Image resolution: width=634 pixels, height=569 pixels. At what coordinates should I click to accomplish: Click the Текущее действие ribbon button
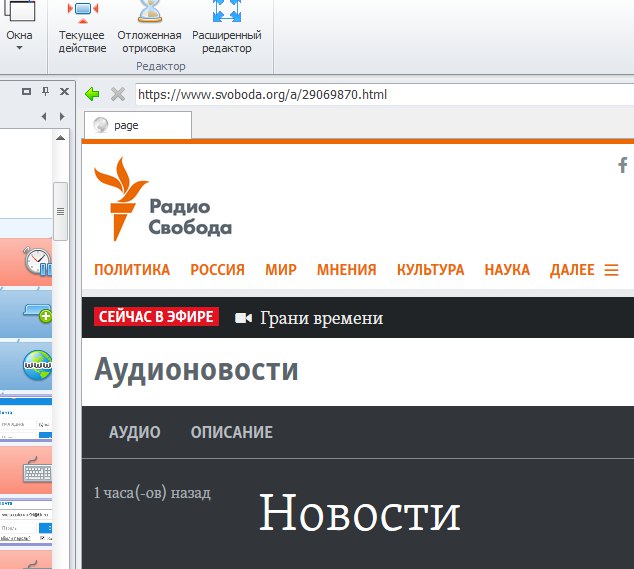(82, 27)
